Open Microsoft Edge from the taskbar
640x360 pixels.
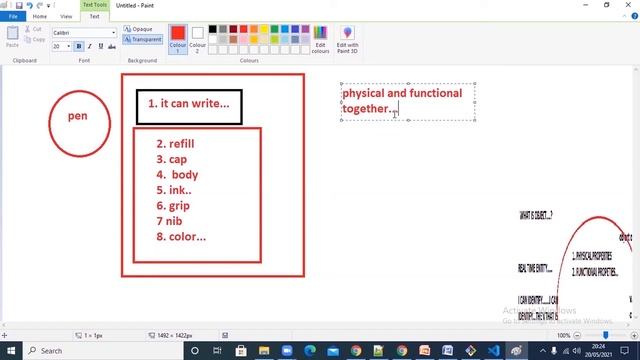[x=310, y=351]
